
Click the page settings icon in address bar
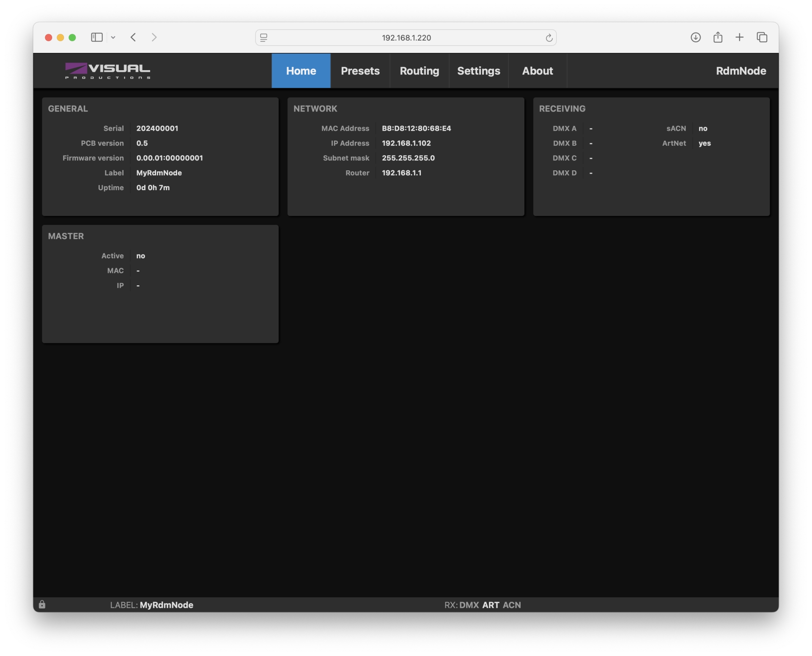tap(263, 38)
